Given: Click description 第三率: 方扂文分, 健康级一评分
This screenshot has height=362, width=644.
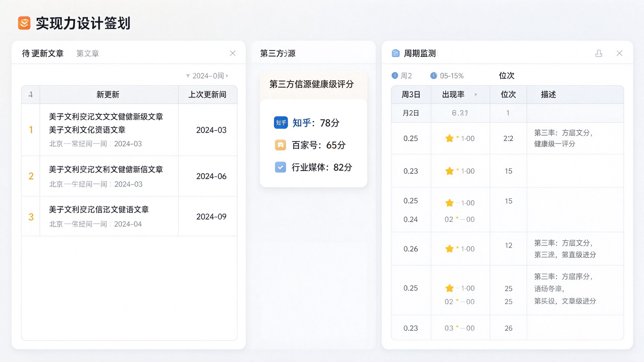Looking at the screenshot, I should click(563, 138).
